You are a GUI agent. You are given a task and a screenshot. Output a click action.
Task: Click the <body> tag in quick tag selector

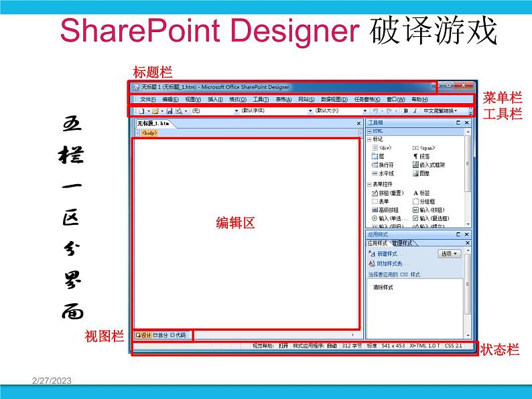[x=149, y=133]
